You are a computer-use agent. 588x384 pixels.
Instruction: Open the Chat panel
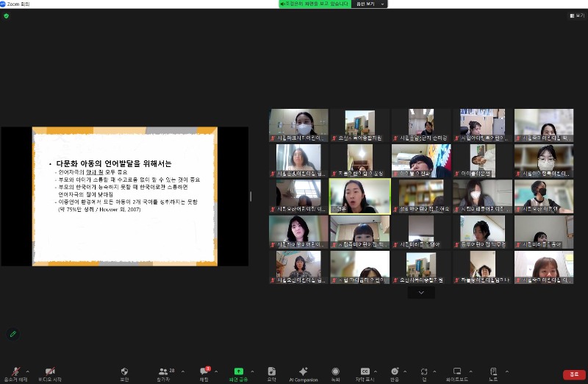(204, 372)
